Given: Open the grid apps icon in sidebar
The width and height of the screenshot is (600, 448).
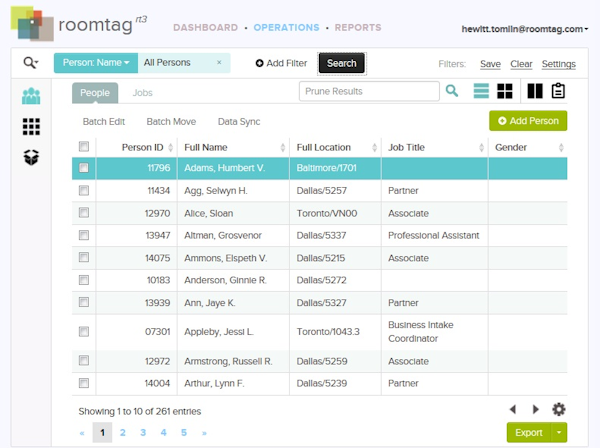Looking at the screenshot, I should [31, 127].
